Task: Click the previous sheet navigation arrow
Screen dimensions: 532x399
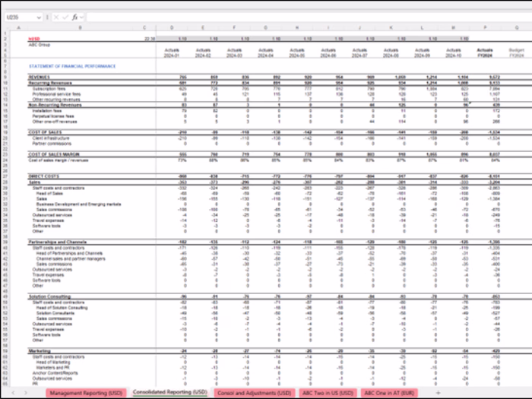Action: tap(13, 393)
